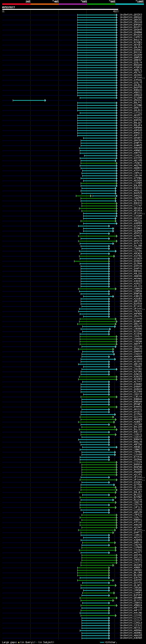
Task: Open hit UniRef100_Q8H162
Action: click(x=131, y=17)
